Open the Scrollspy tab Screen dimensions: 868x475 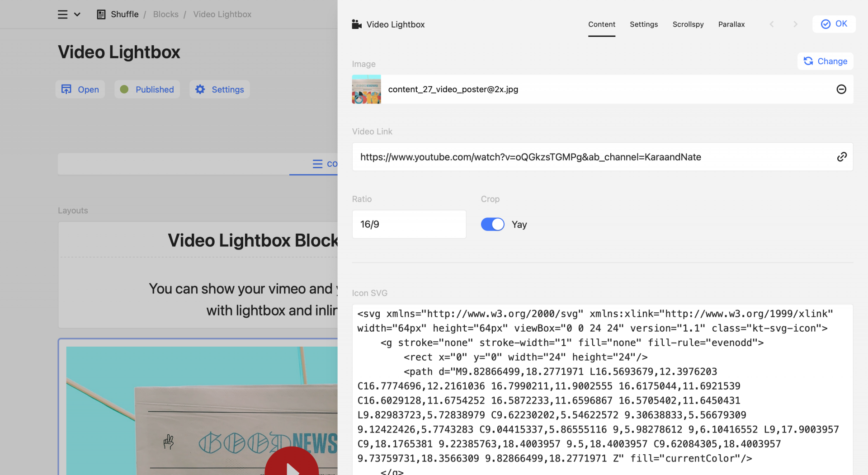coord(688,24)
